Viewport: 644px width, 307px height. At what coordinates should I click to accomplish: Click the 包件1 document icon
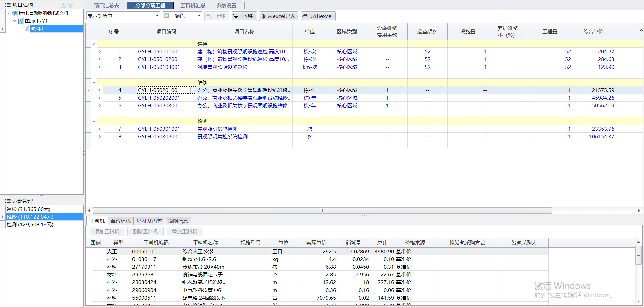point(27,29)
